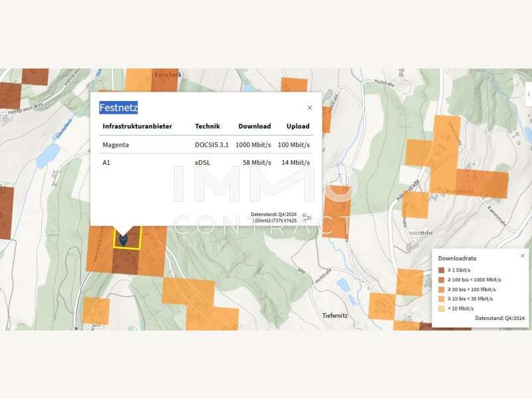Expand the collapsed side panel arrow
The image size is (532, 399).
(528, 95)
